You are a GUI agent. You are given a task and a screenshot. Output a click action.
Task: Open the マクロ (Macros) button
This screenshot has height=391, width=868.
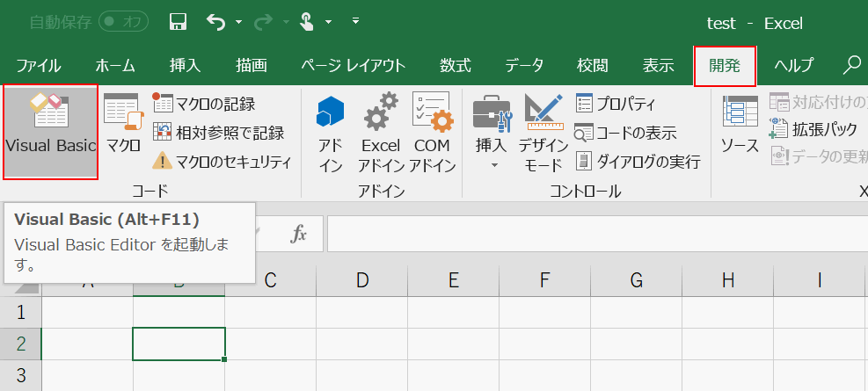(123, 124)
